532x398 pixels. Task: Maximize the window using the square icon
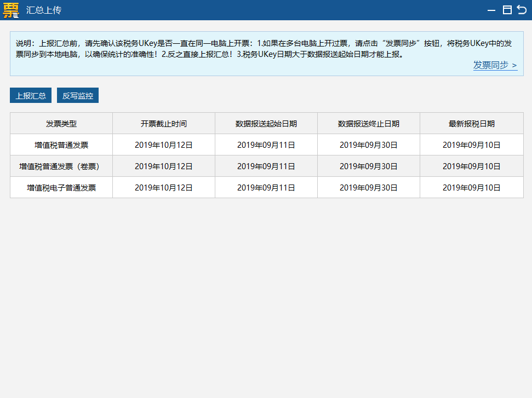tap(507, 10)
